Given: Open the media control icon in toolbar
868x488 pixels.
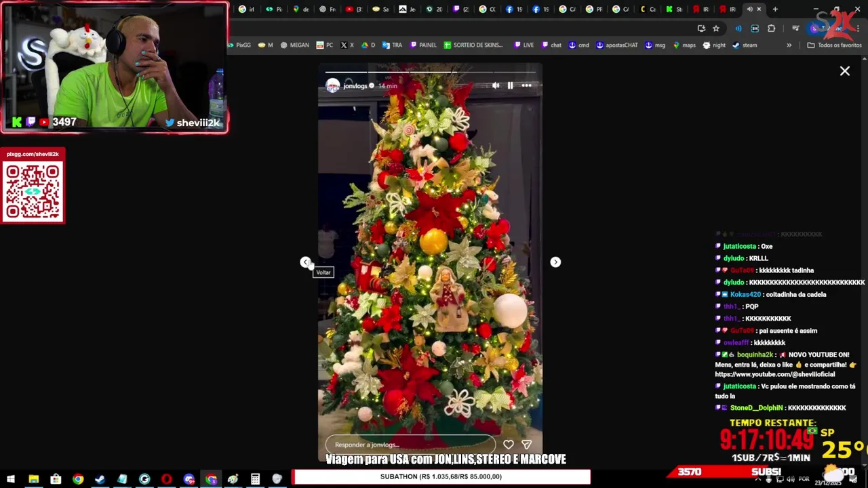Looking at the screenshot, I should click(795, 28).
